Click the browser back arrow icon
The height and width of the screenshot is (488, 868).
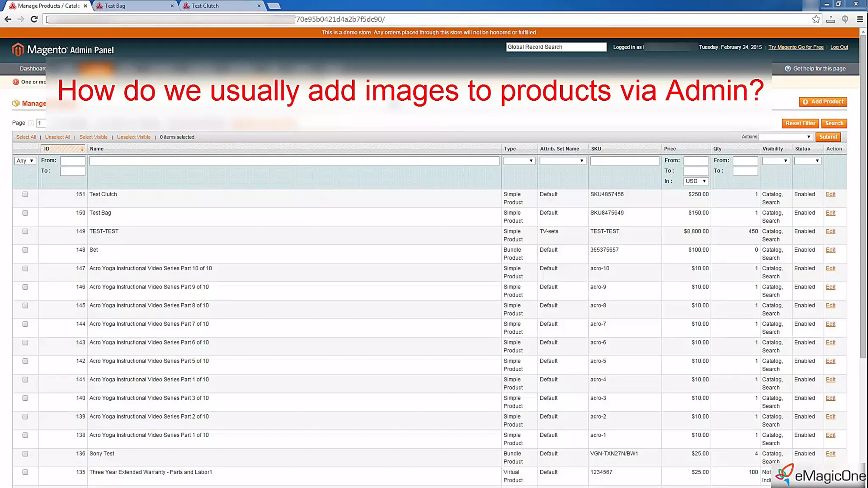click(x=8, y=19)
